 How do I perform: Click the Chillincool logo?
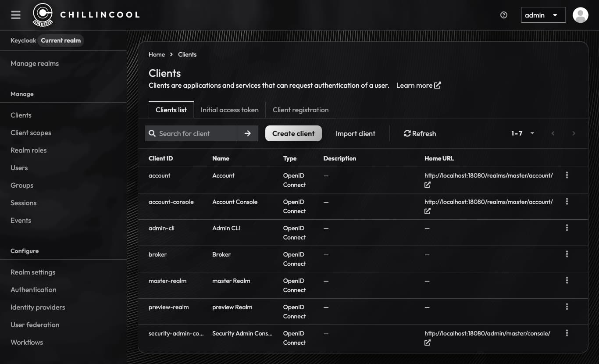point(86,15)
